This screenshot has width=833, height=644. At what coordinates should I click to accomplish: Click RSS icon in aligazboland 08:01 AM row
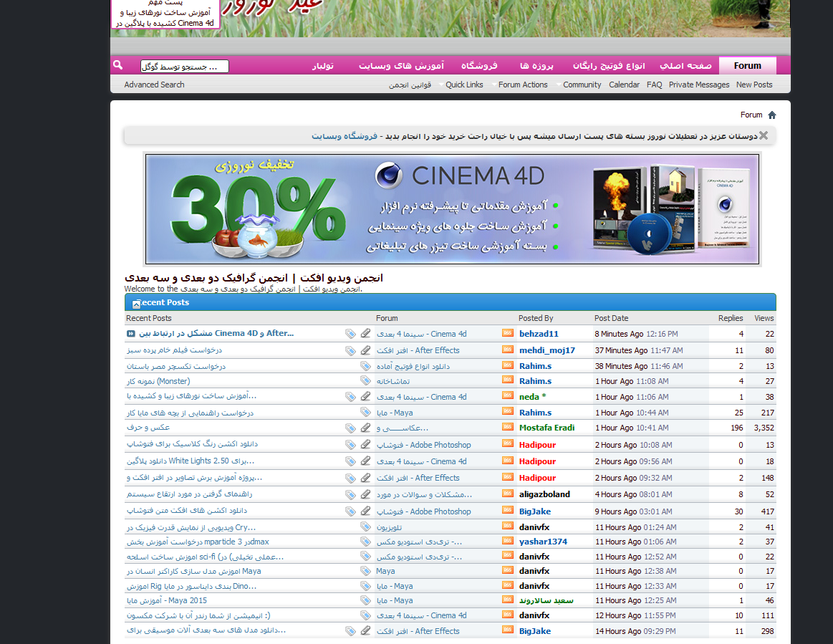[507, 494]
